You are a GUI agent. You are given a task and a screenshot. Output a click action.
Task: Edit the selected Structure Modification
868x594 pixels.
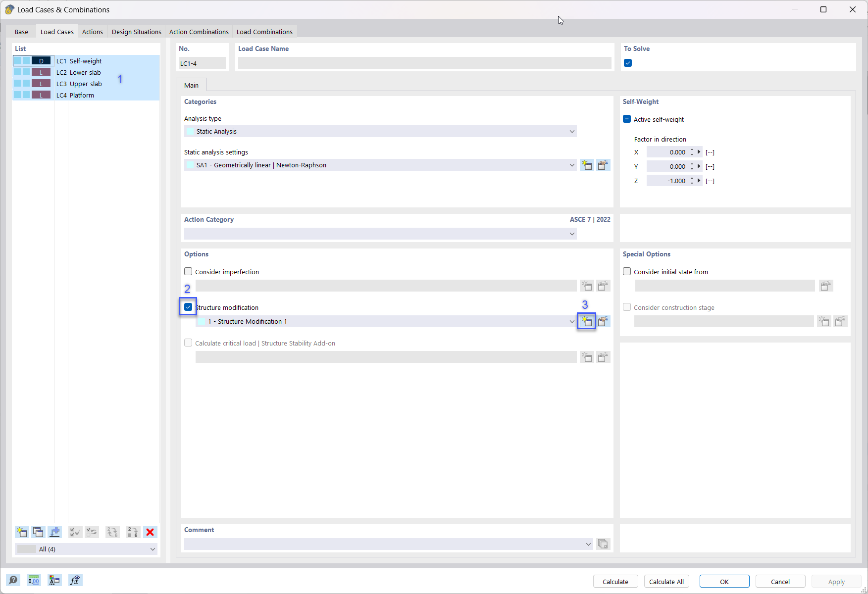(x=603, y=321)
